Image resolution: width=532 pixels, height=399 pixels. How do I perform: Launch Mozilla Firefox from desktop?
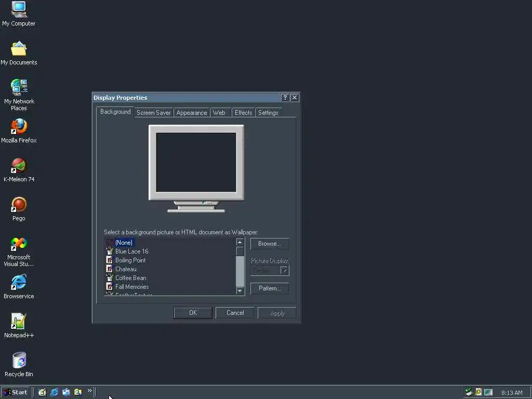(19, 131)
